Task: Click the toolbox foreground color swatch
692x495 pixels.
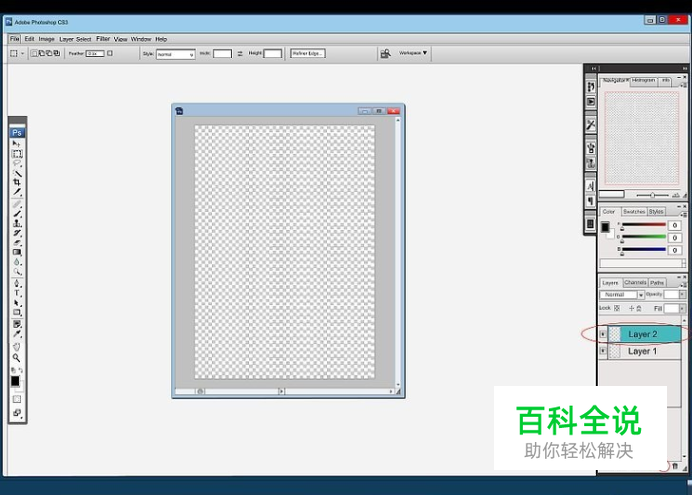Action: (15, 381)
